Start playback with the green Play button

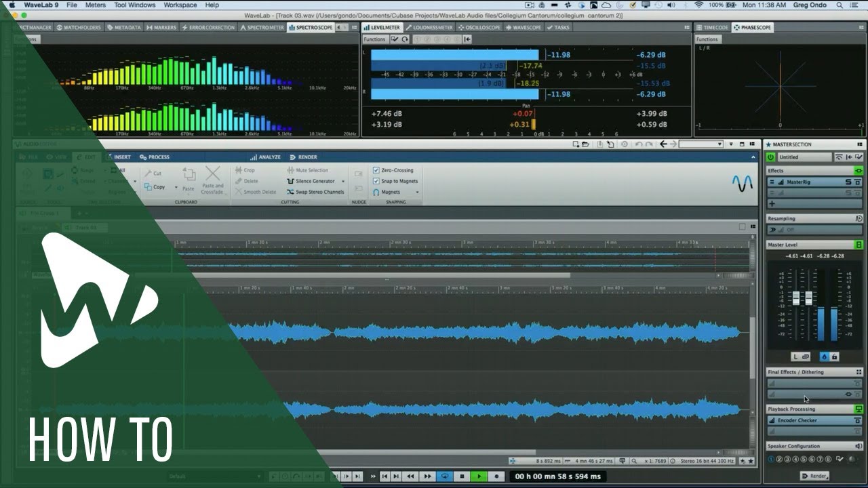[x=480, y=476]
